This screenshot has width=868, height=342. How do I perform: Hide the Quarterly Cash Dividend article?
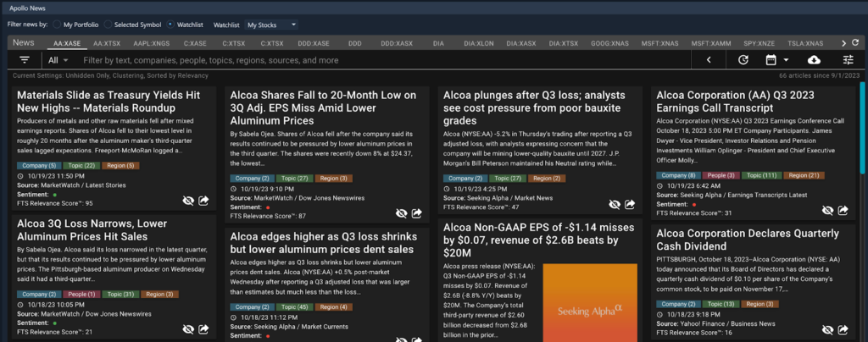pyautogui.click(x=827, y=330)
